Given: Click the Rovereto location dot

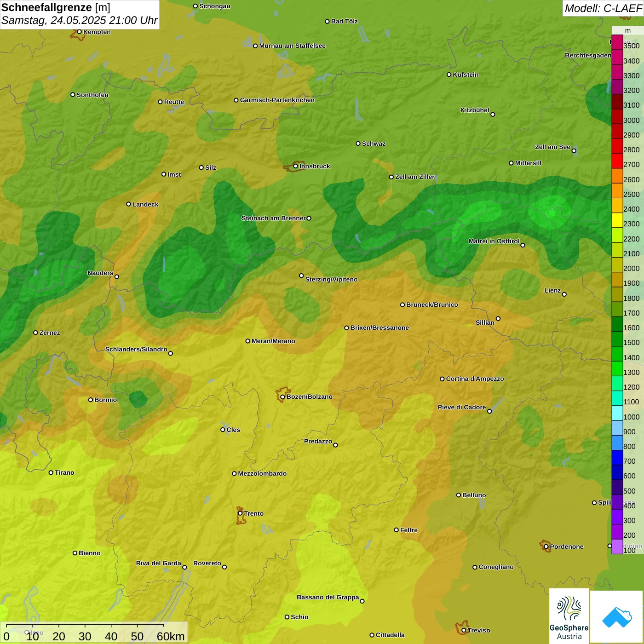Looking at the screenshot, I should pos(224,567).
